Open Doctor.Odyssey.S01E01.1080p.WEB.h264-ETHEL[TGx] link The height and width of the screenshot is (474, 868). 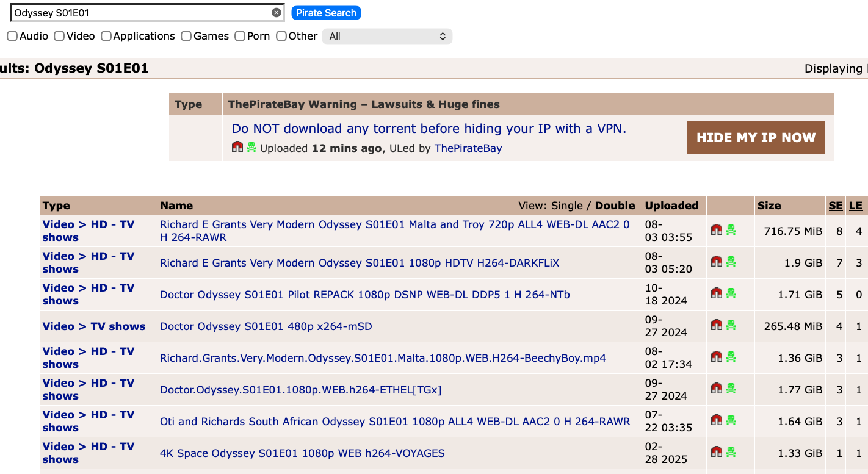click(x=301, y=390)
